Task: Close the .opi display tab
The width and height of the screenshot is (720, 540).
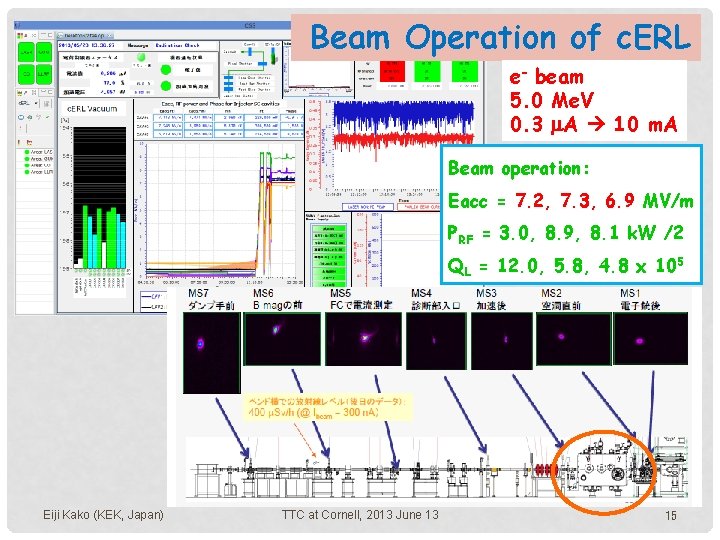Action: (x=111, y=35)
